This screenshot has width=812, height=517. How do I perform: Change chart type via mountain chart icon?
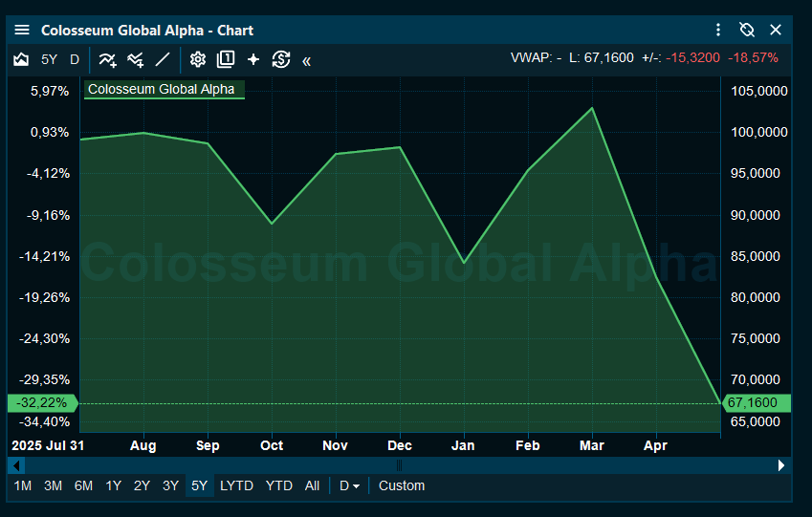click(21, 59)
